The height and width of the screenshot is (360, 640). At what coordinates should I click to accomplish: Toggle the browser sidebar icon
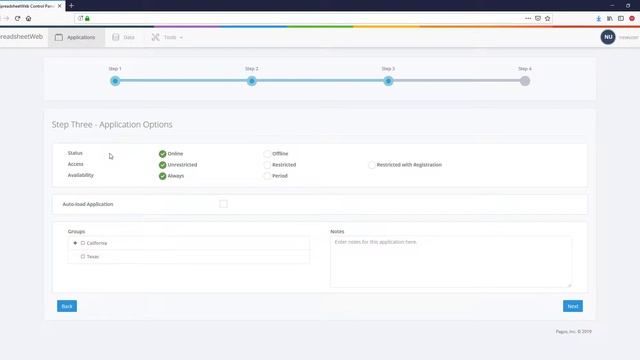tap(621, 18)
